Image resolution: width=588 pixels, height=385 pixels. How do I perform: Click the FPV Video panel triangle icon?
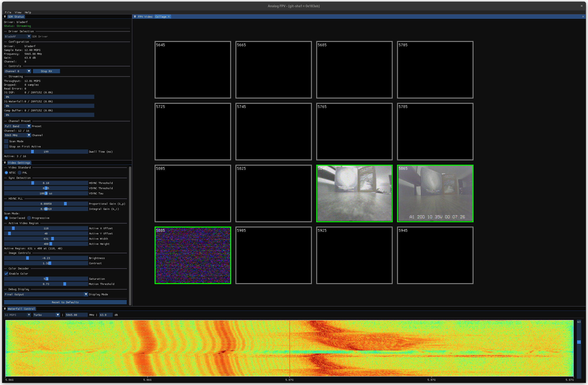[x=135, y=16]
